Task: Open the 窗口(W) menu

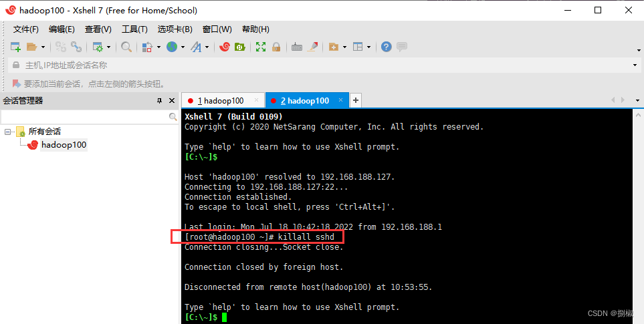Action: coord(217,29)
